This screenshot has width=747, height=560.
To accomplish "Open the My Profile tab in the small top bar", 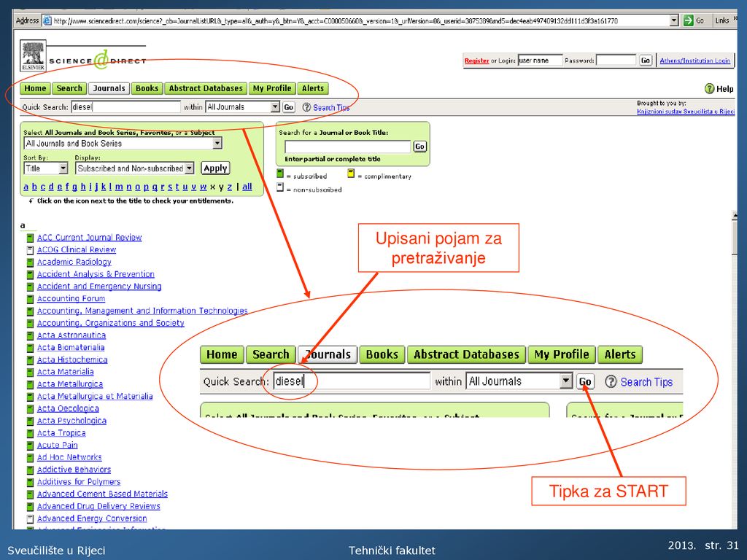I will tap(272, 88).
